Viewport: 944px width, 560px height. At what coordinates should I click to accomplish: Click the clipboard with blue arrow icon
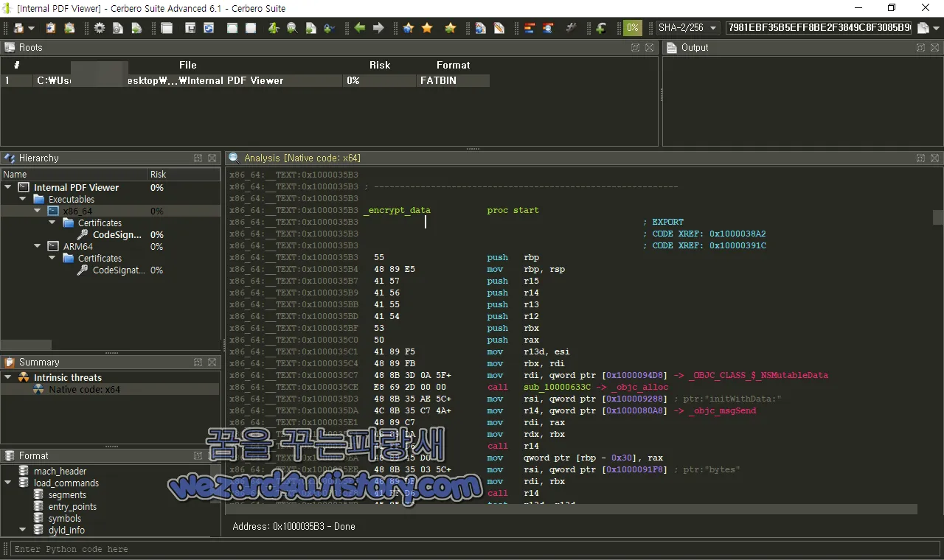tap(51, 28)
